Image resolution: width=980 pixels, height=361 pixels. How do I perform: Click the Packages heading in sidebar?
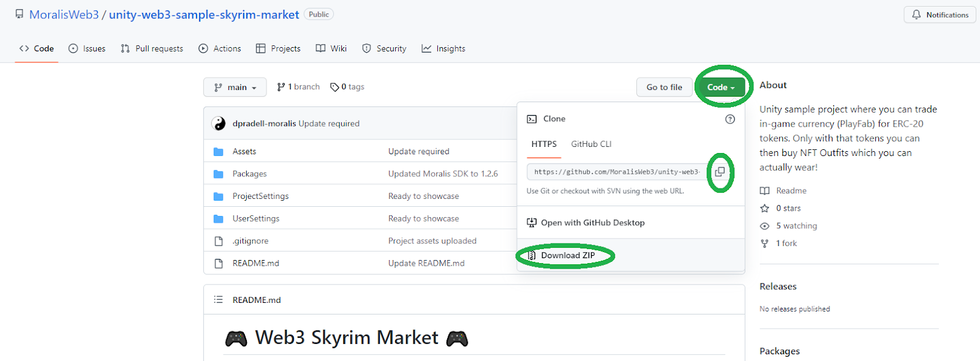[780, 351]
